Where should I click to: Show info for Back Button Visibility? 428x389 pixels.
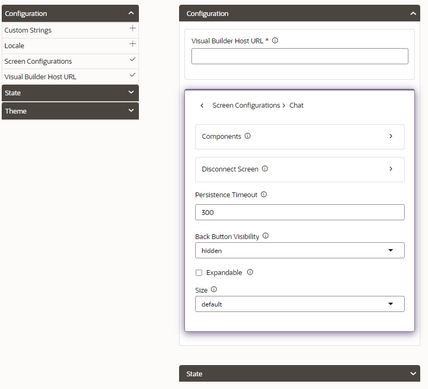pos(265,236)
